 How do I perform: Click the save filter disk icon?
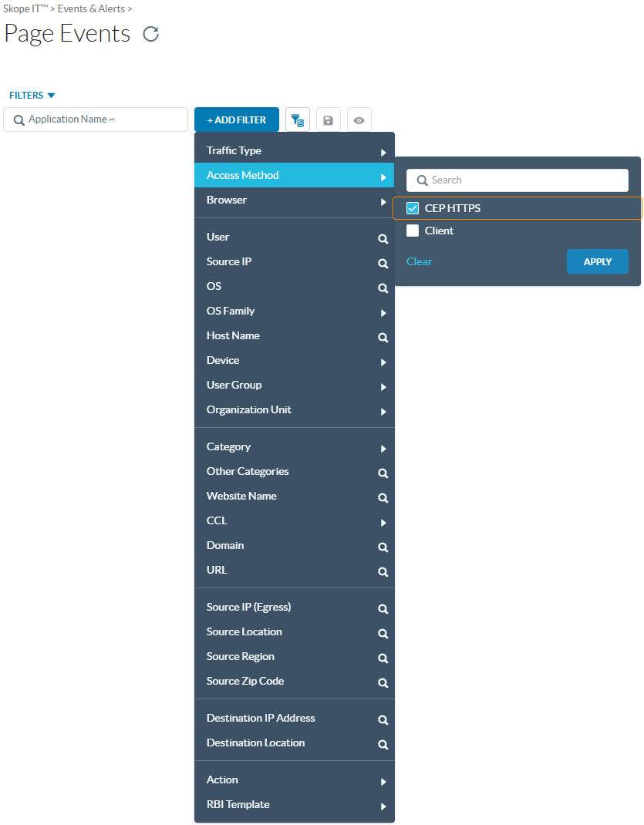(x=329, y=120)
